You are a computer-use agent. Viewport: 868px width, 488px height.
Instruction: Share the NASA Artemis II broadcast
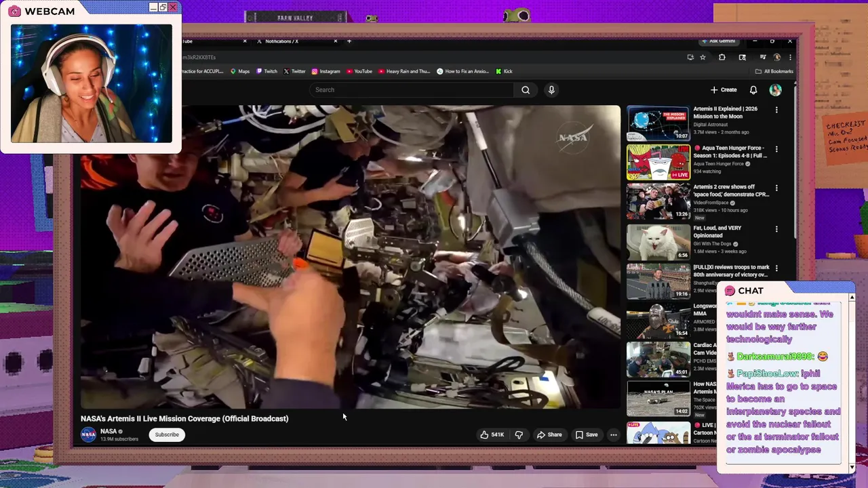(549, 434)
